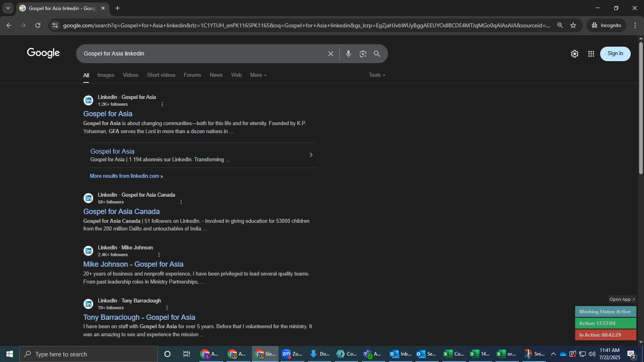
Task: Switch to the Images tab
Action: pyautogui.click(x=106, y=75)
